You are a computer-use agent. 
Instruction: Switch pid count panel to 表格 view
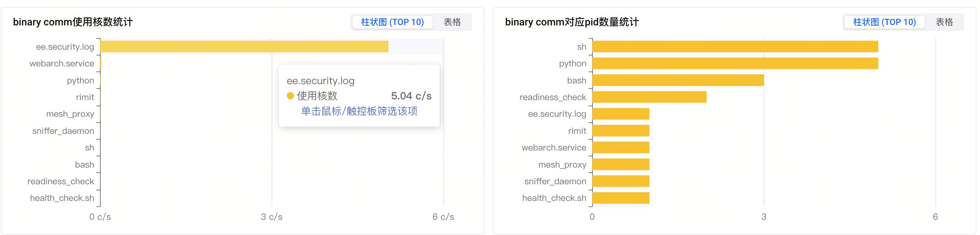coord(944,22)
